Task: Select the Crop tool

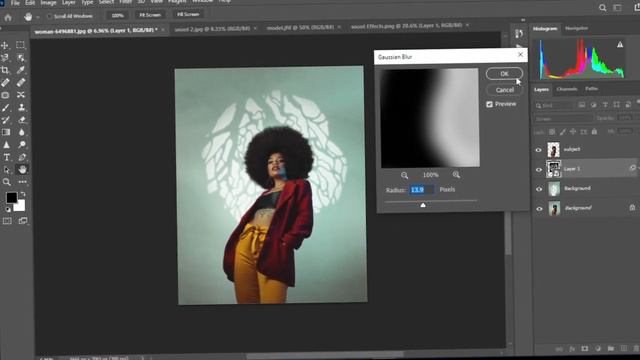Action: 5,70
